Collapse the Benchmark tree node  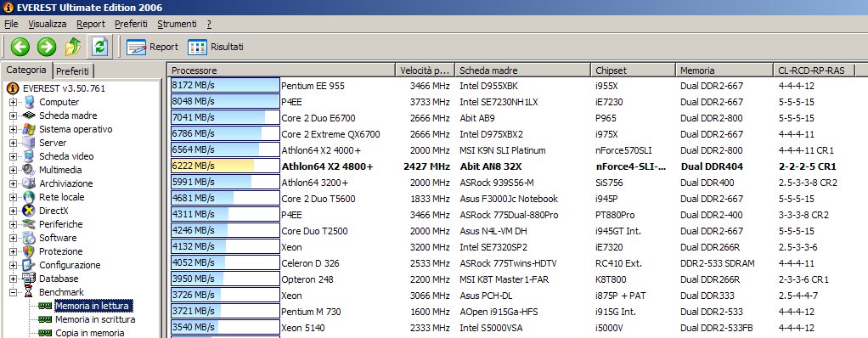click(14, 292)
